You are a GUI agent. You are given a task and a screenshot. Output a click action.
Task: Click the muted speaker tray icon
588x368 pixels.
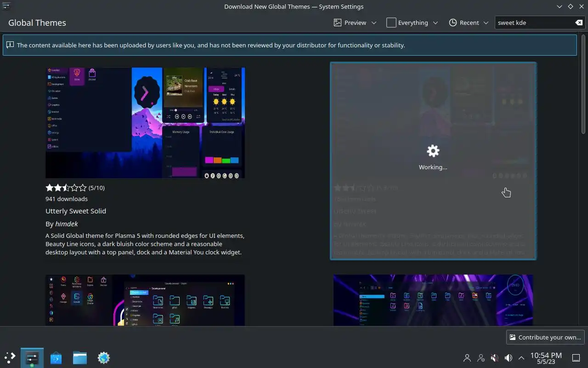pyautogui.click(x=495, y=357)
